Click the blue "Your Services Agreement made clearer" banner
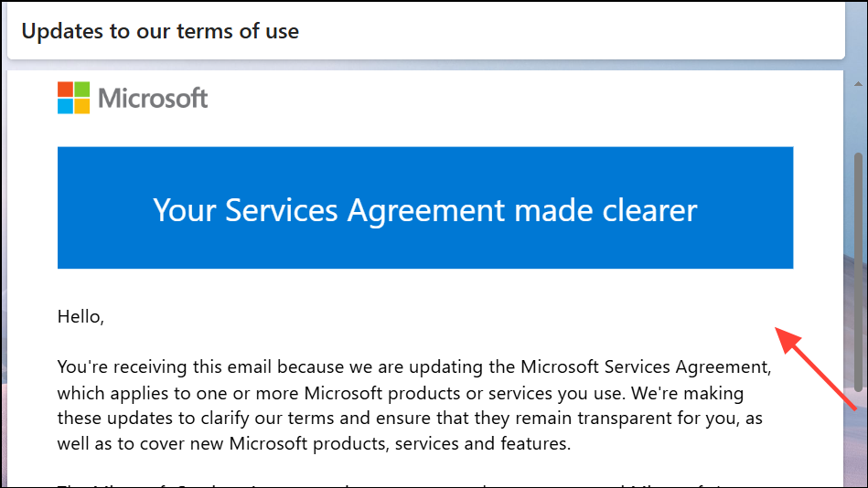Viewport: 868px width, 488px height. tap(425, 208)
